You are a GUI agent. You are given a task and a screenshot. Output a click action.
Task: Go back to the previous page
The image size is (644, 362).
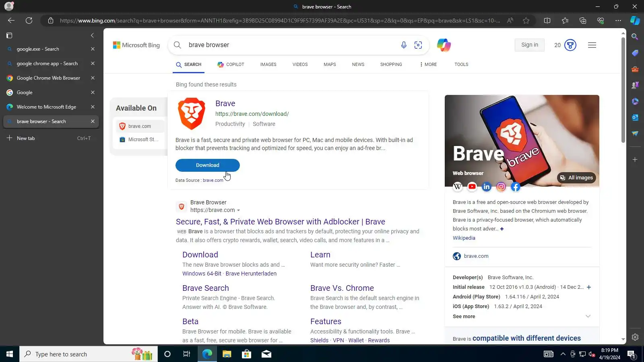pos(11,21)
